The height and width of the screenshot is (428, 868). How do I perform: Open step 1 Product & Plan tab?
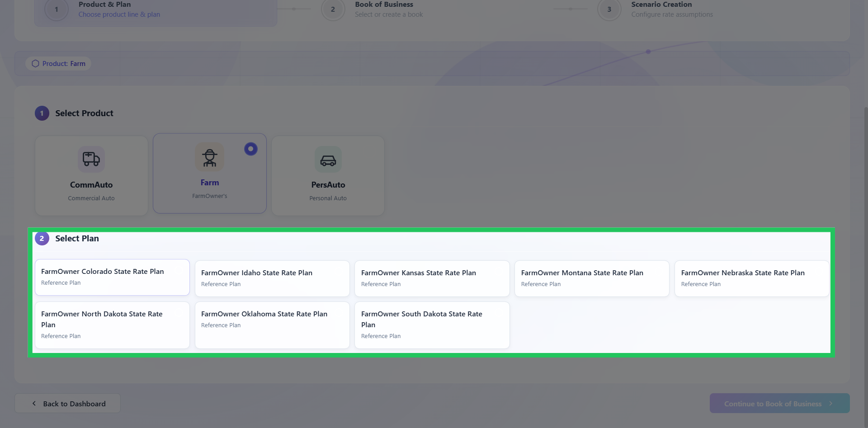pyautogui.click(x=156, y=10)
